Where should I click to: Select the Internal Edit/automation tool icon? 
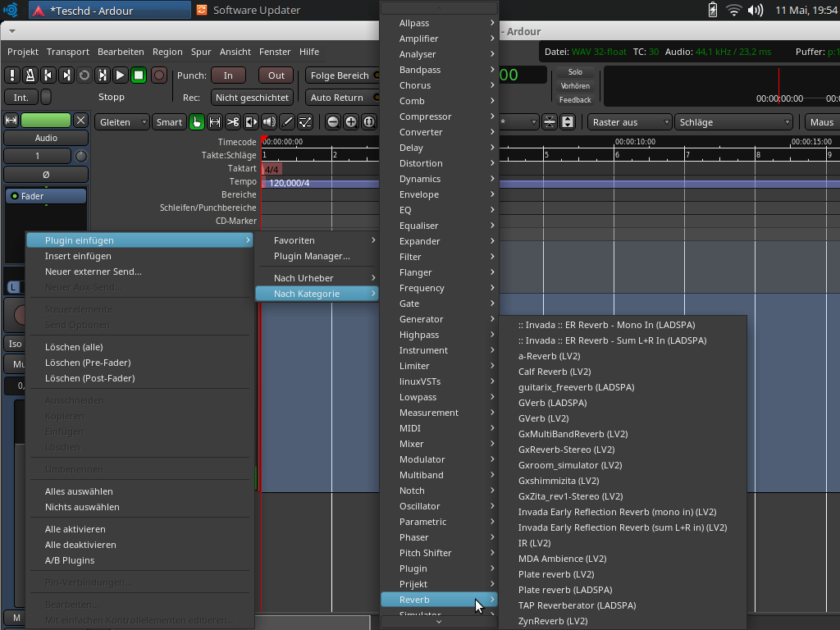coord(305,122)
